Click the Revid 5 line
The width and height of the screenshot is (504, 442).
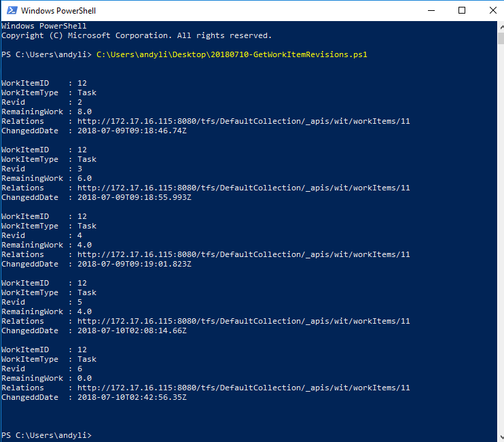pyautogui.click(x=42, y=302)
